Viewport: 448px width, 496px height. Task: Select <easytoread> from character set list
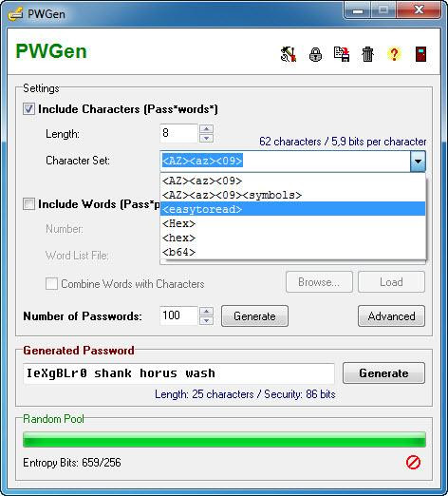coord(292,209)
